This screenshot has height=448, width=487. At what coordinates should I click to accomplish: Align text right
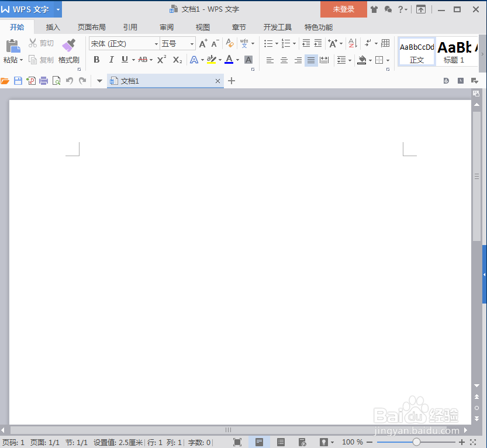298,60
